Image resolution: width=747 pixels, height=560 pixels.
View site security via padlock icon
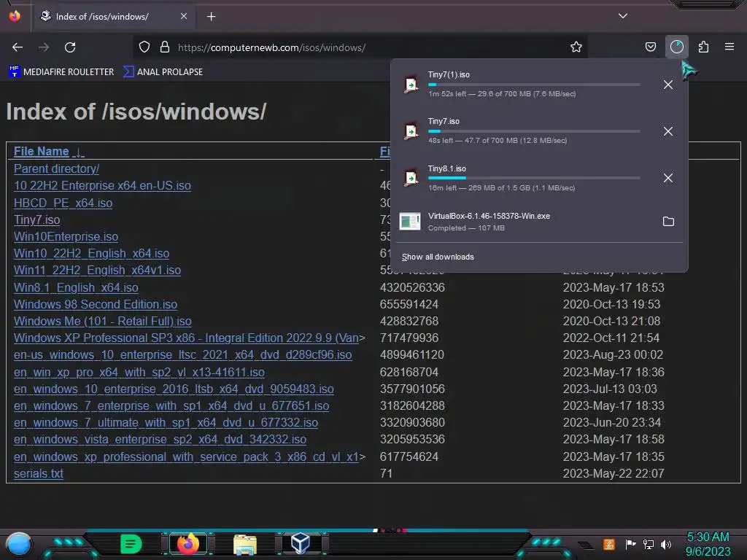click(x=165, y=47)
